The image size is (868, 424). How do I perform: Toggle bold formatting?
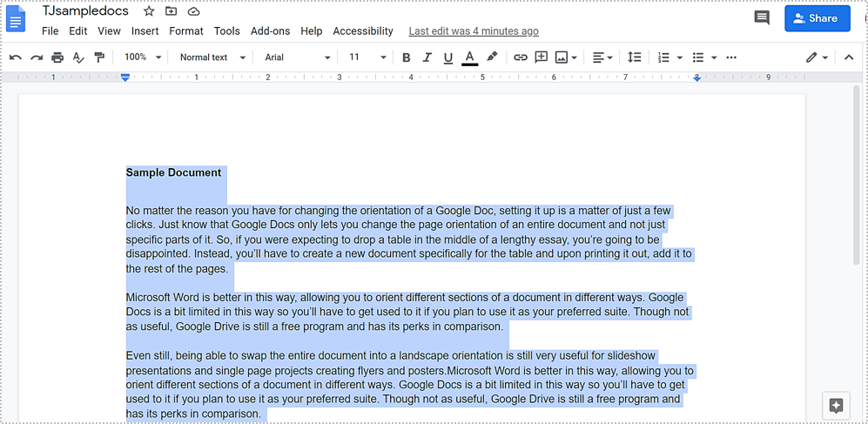[x=407, y=57]
